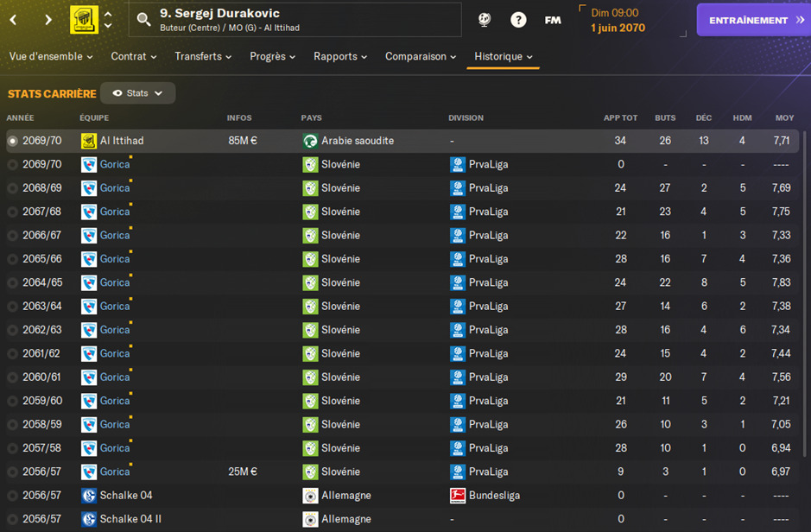Viewport: 811px width, 532px height.
Task: Step to the next player with down chevron
Action: [108, 25]
